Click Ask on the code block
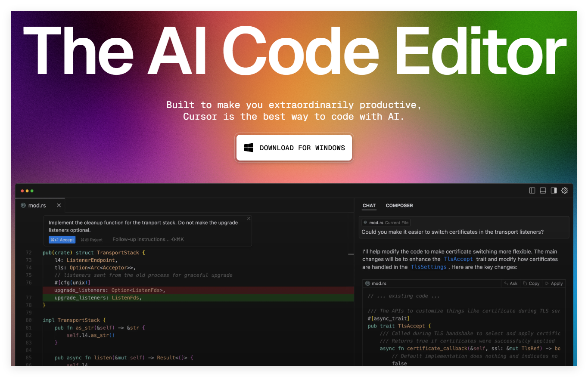This screenshot has height=377, width=588. tap(511, 284)
